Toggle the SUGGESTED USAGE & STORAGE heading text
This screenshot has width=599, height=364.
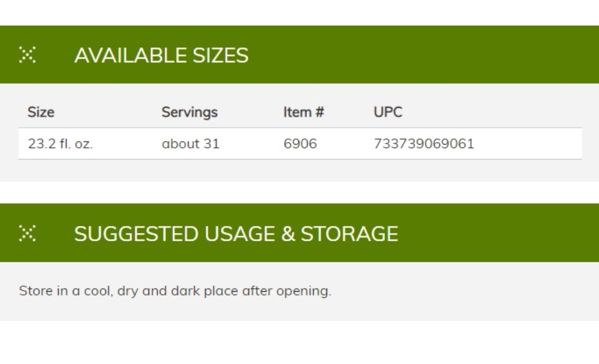(x=236, y=234)
